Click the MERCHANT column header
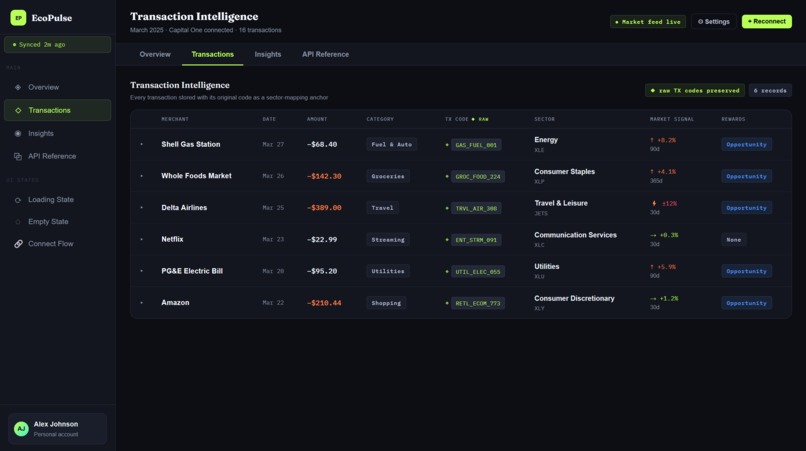 coord(175,119)
